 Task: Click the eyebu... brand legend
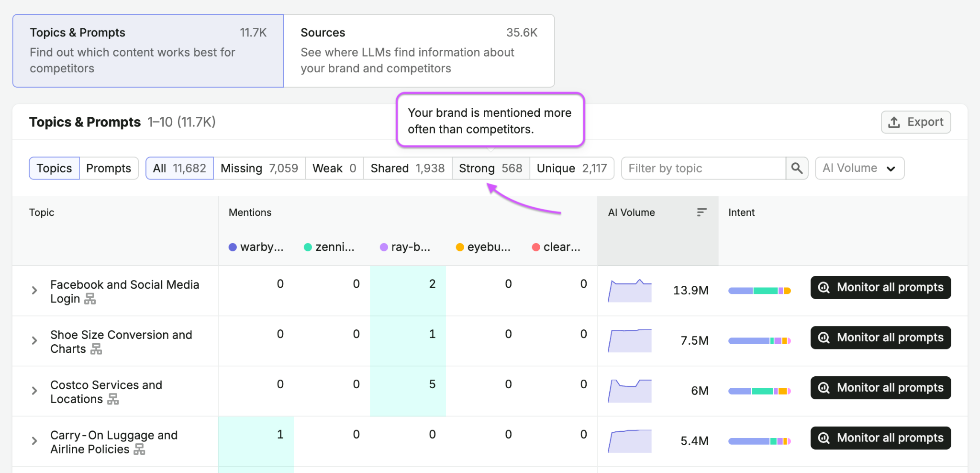[483, 247]
